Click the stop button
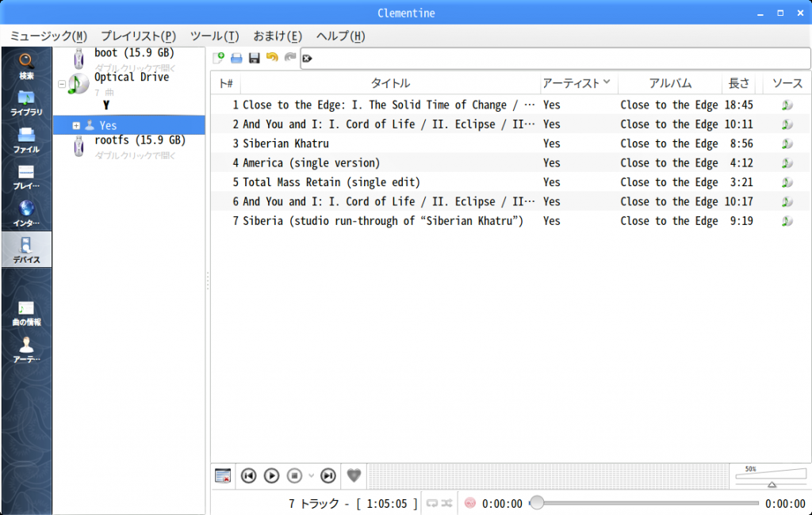This screenshot has height=515, width=812. pyautogui.click(x=295, y=475)
